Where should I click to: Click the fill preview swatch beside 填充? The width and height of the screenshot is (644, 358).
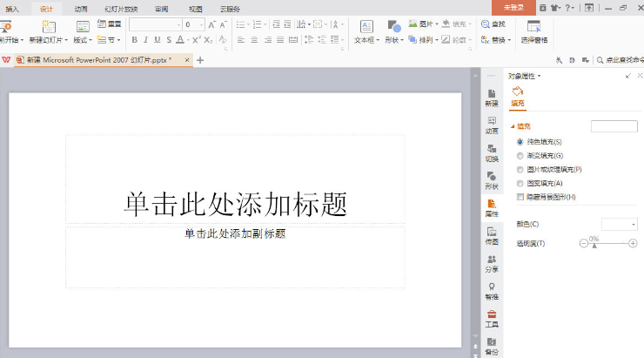coord(614,126)
